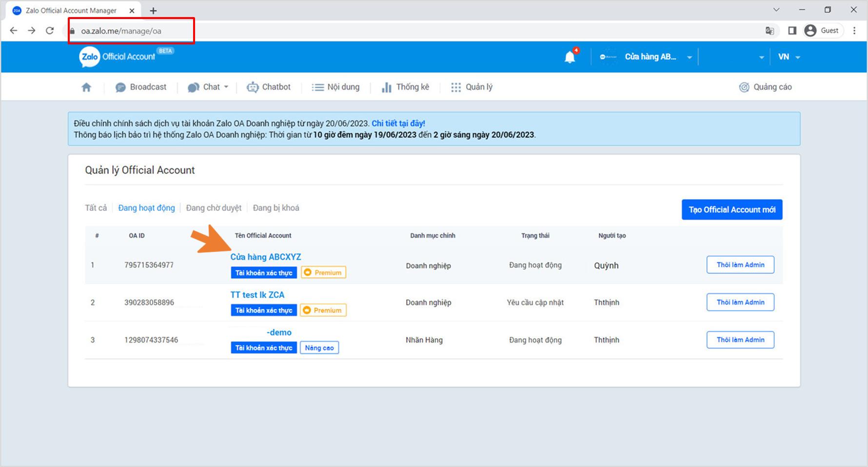The width and height of the screenshot is (868, 467).
Task: Open Chatbot section
Action: click(x=269, y=87)
